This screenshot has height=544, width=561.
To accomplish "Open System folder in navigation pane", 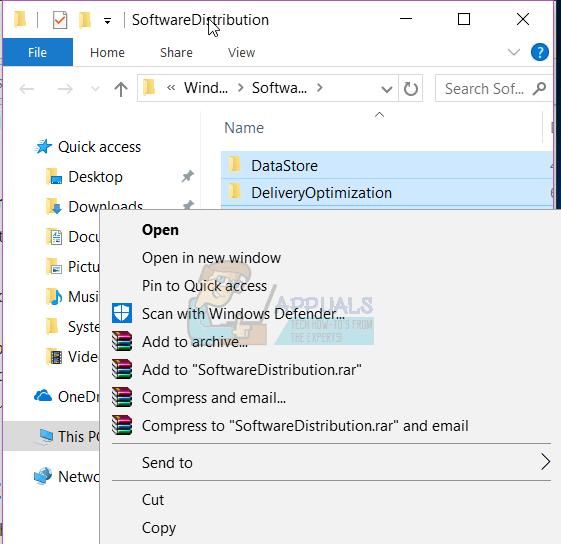I will pos(83,327).
